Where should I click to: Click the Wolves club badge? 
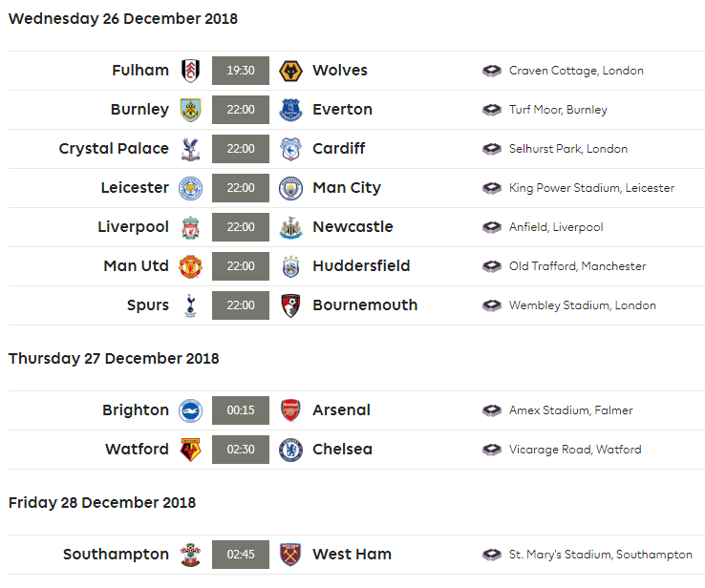coord(290,71)
